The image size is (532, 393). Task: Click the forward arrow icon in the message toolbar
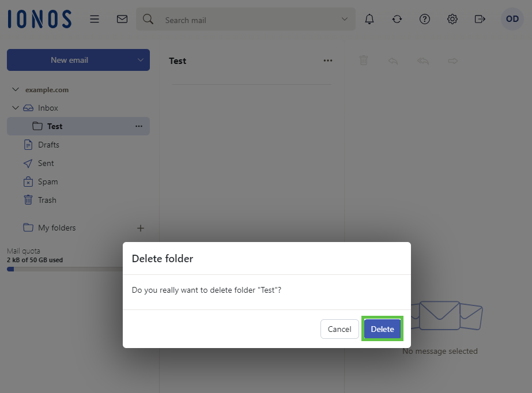453,60
